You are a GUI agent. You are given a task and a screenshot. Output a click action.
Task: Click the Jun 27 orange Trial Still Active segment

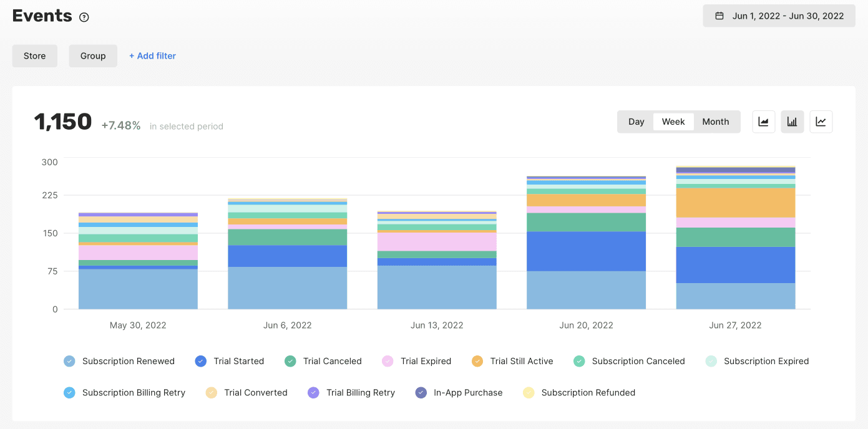pyautogui.click(x=735, y=203)
